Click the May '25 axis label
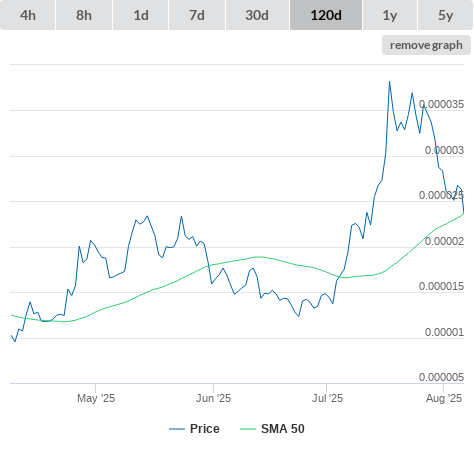The height and width of the screenshot is (455, 474). click(96, 398)
